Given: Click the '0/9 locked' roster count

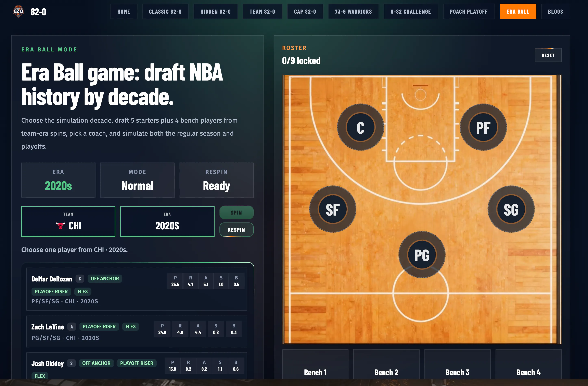Looking at the screenshot, I should pos(301,61).
